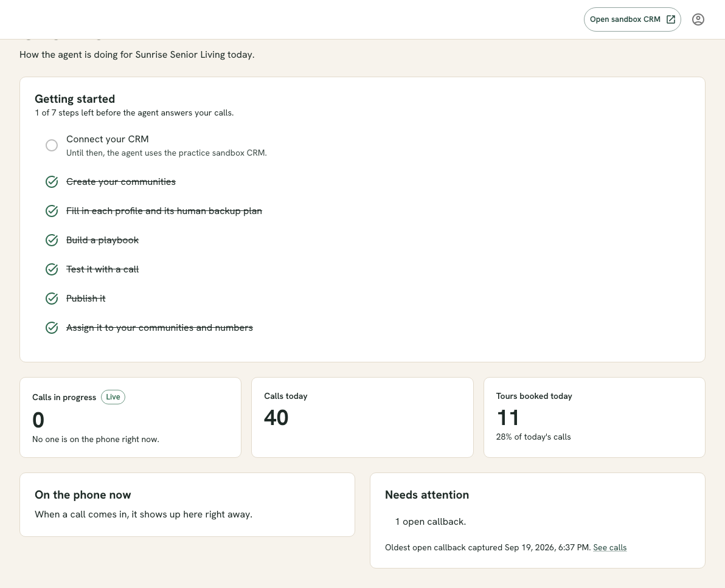
Task: Click the Live badge next to Calls in progress
Action: pyautogui.click(x=113, y=396)
